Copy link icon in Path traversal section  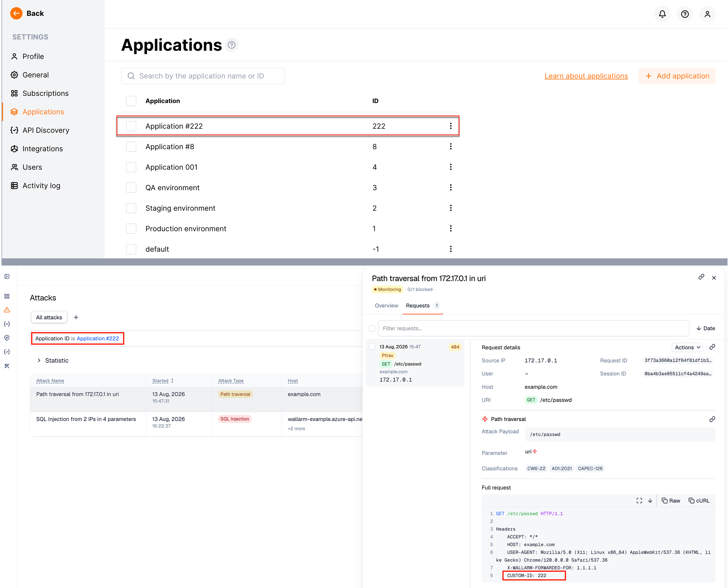coord(712,419)
